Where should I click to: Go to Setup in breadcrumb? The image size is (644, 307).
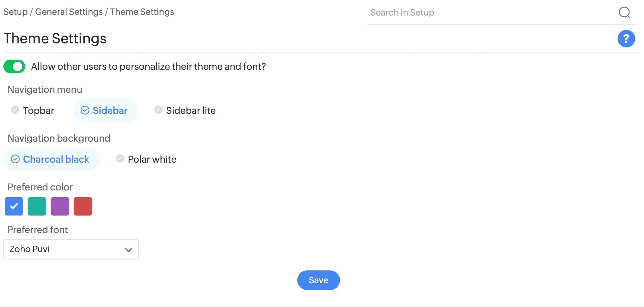[x=16, y=12]
